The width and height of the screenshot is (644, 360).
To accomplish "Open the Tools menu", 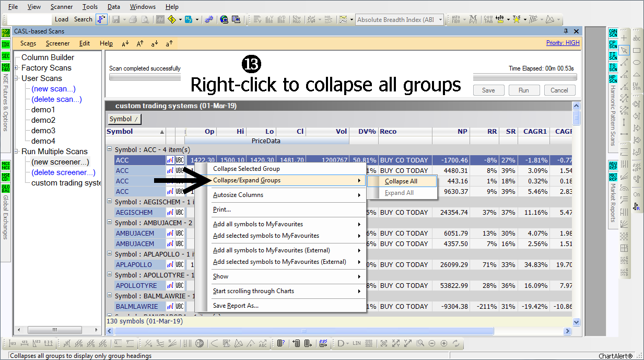I will coord(90,7).
